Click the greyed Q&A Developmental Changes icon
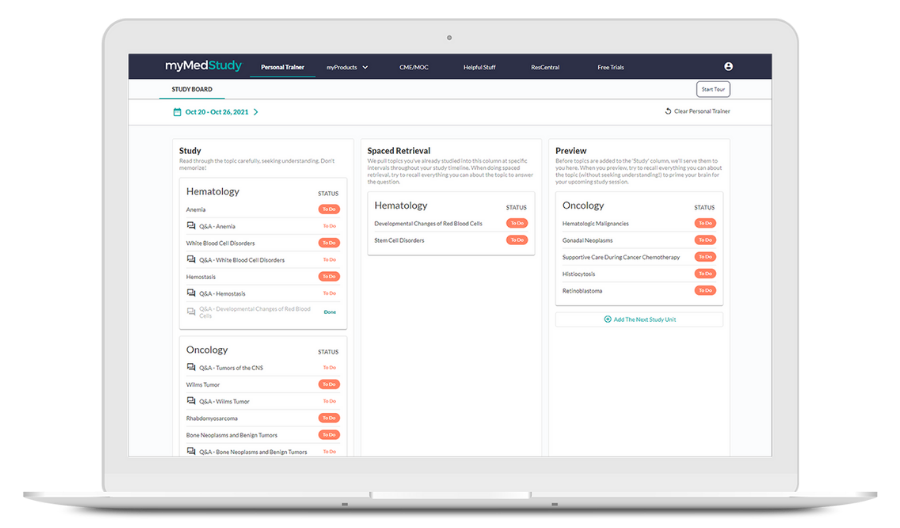900x528 pixels. (x=191, y=312)
